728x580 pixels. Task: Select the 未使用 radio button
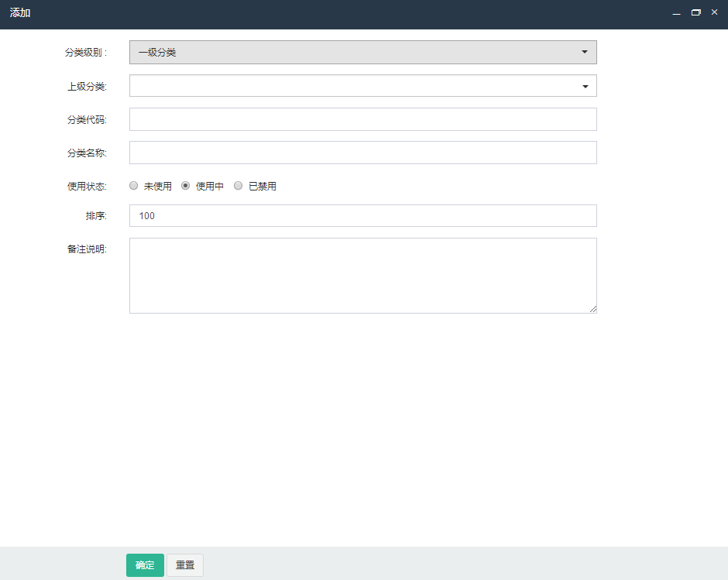coord(134,186)
